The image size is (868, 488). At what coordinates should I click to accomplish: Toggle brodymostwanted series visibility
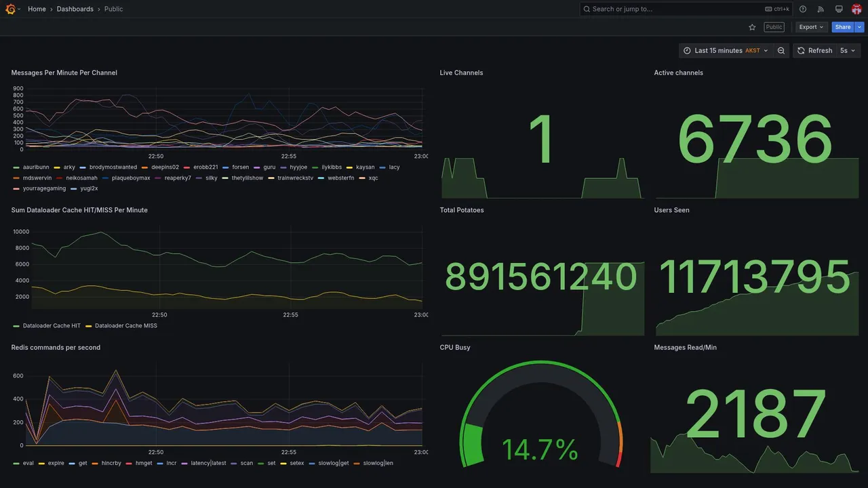[113, 167]
